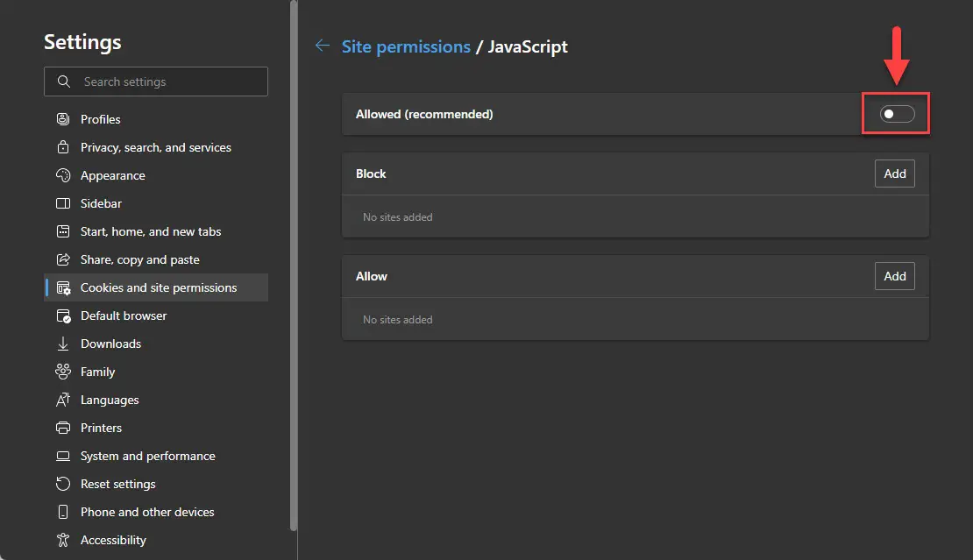Click the Phone and other devices icon
Image resolution: width=973 pixels, height=560 pixels.
pyautogui.click(x=62, y=512)
